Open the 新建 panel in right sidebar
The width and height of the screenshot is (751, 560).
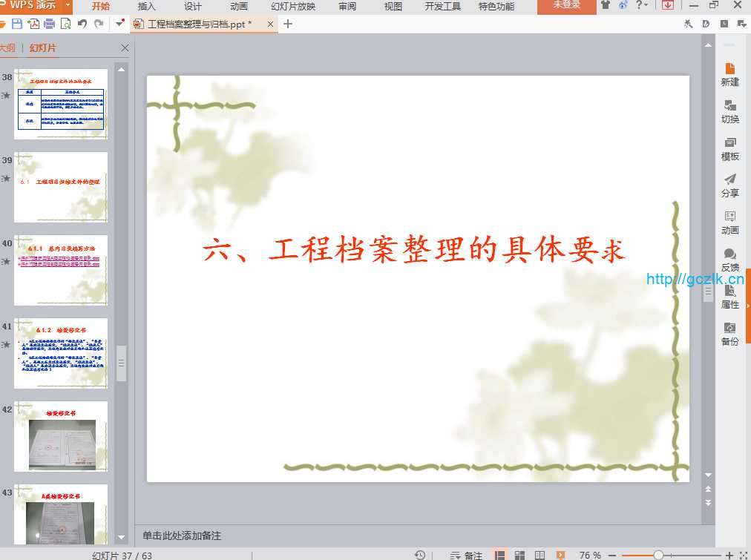729,74
